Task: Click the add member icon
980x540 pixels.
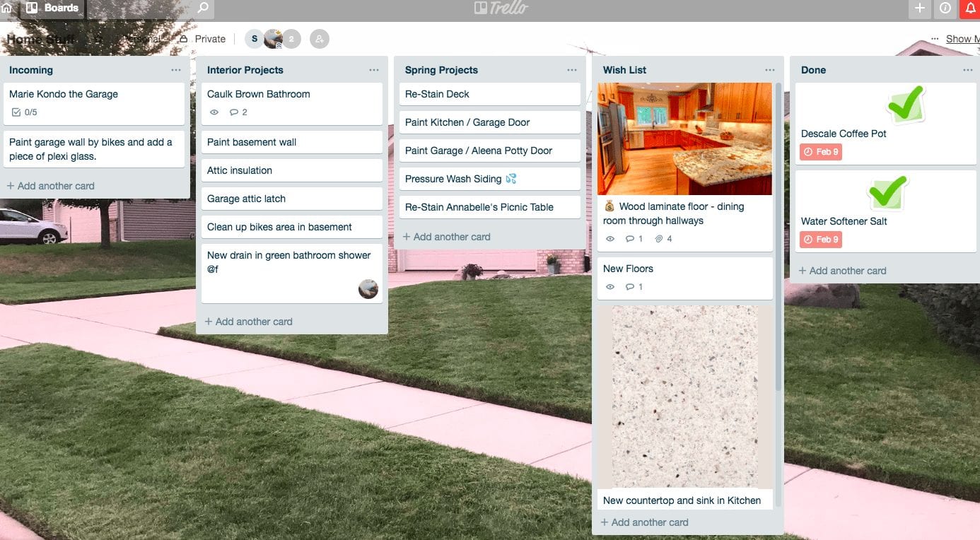Action: (320, 39)
